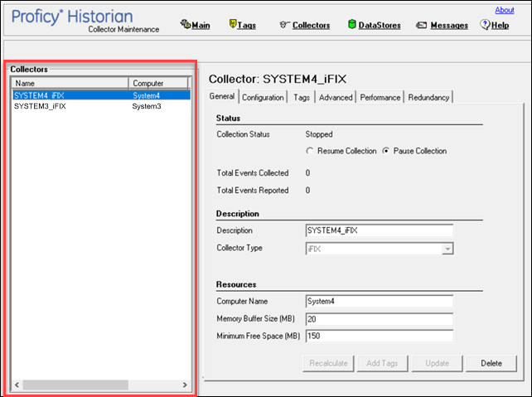Click the Computer column header
The width and height of the screenshot is (532, 397).
(158, 83)
